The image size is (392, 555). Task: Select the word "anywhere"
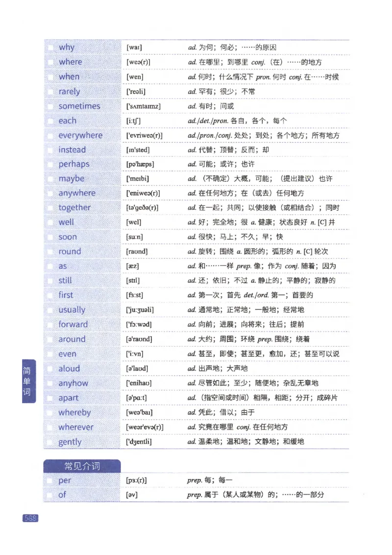tap(77, 193)
